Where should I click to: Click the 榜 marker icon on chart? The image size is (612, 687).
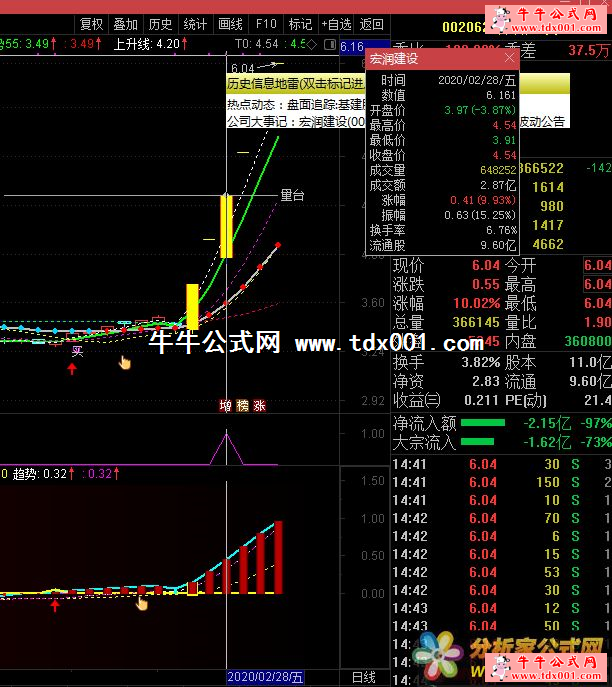tap(242, 406)
